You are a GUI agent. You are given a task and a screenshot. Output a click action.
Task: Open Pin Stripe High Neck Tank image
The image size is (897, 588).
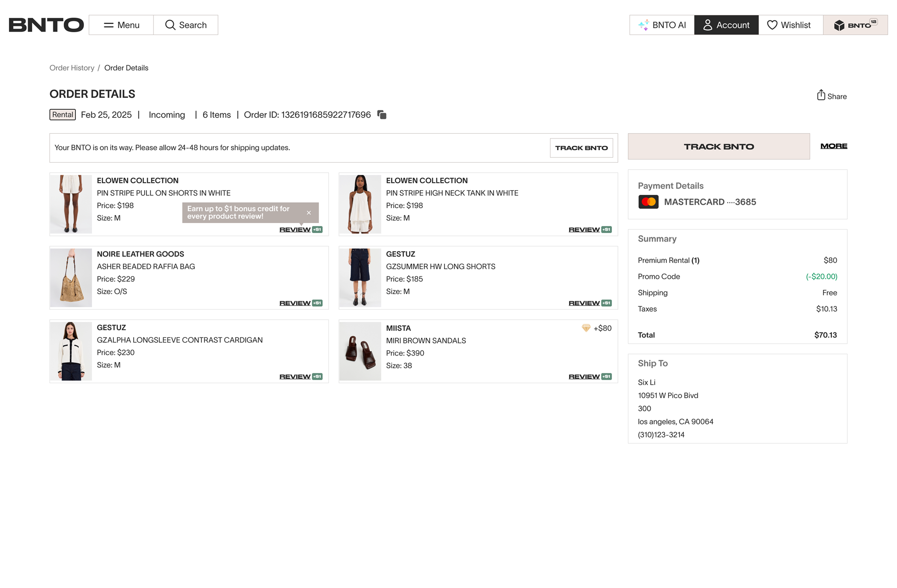coord(360,204)
